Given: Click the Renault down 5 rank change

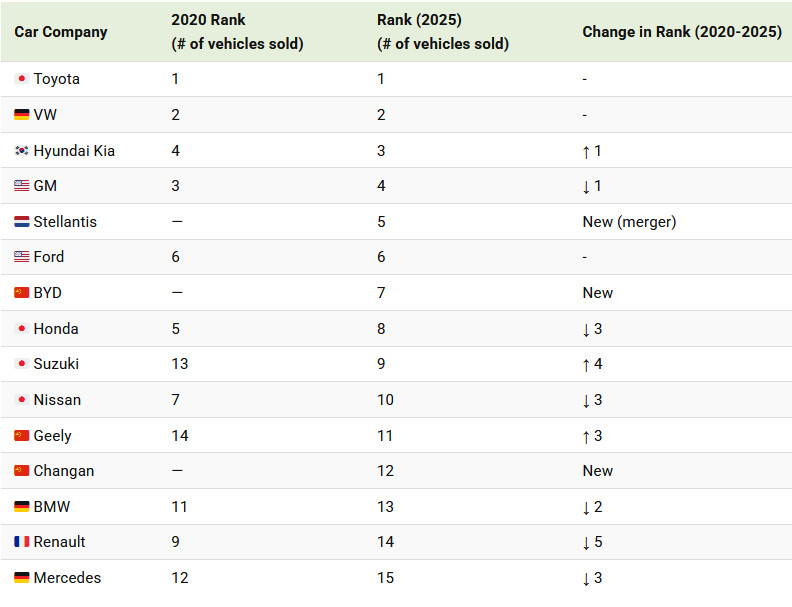Looking at the screenshot, I should coord(592,542).
